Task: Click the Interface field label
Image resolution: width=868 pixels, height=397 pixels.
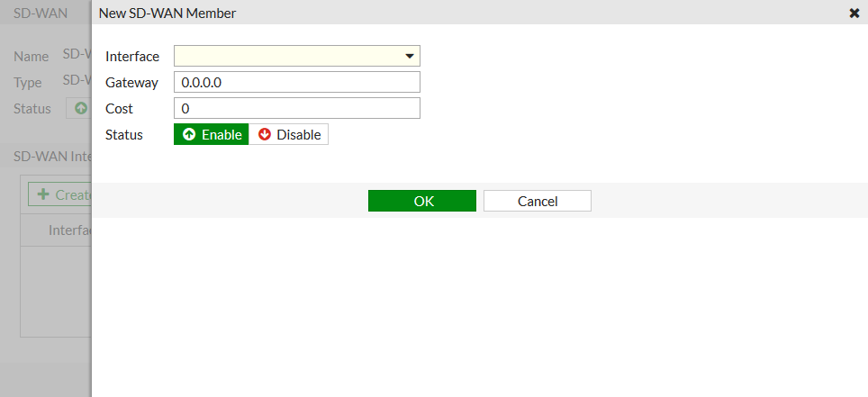Action: click(x=132, y=57)
